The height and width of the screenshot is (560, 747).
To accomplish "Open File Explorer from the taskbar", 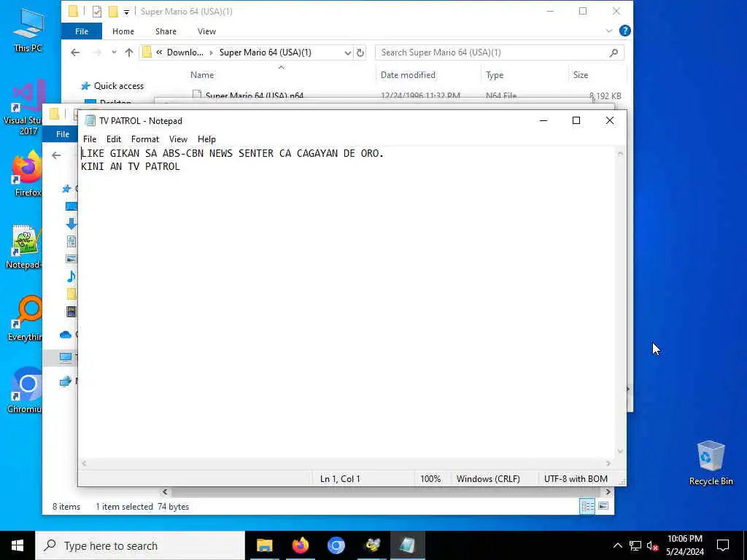I will pos(264,545).
